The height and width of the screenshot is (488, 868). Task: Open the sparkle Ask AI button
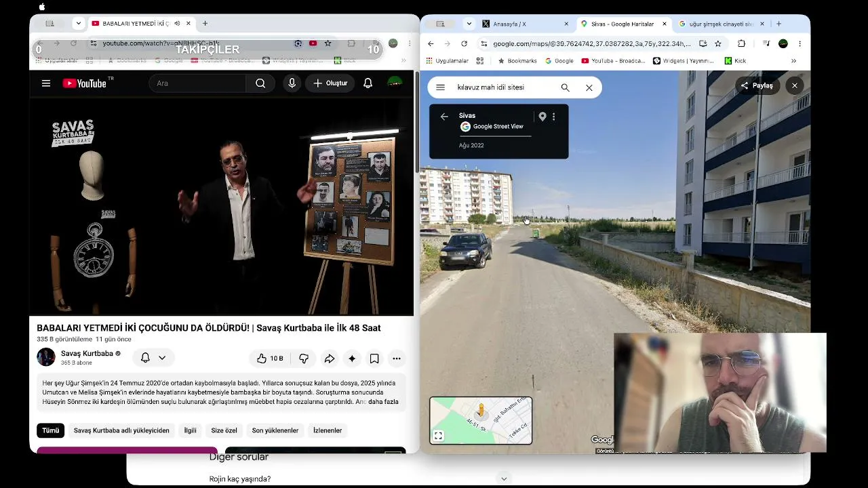tap(351, 358)
